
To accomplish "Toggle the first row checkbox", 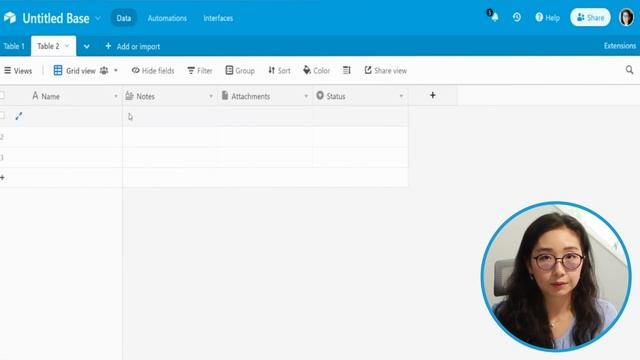I will tap(2, 116).
